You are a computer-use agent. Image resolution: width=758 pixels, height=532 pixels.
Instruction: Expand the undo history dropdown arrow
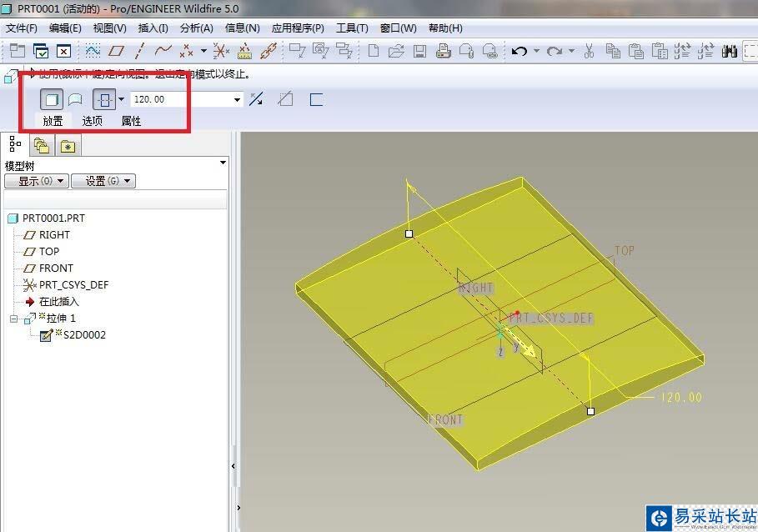click(x=536, y=50)
